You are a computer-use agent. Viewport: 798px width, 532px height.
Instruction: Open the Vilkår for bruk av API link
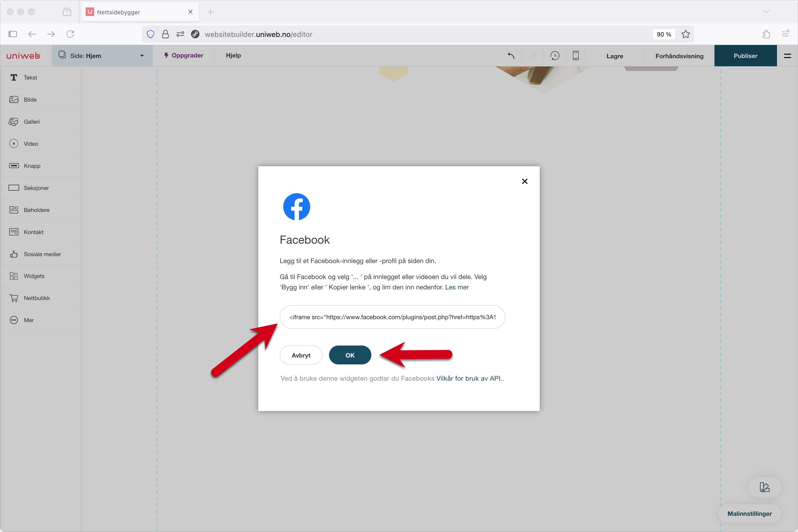pyautogui.click(x=469, y=378)
